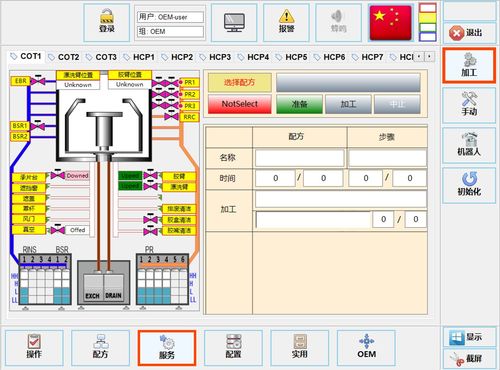This screenshot has width=500, height=370.
Task: Open the 手动 manual tools mode
Action: [x=469, y=105]
